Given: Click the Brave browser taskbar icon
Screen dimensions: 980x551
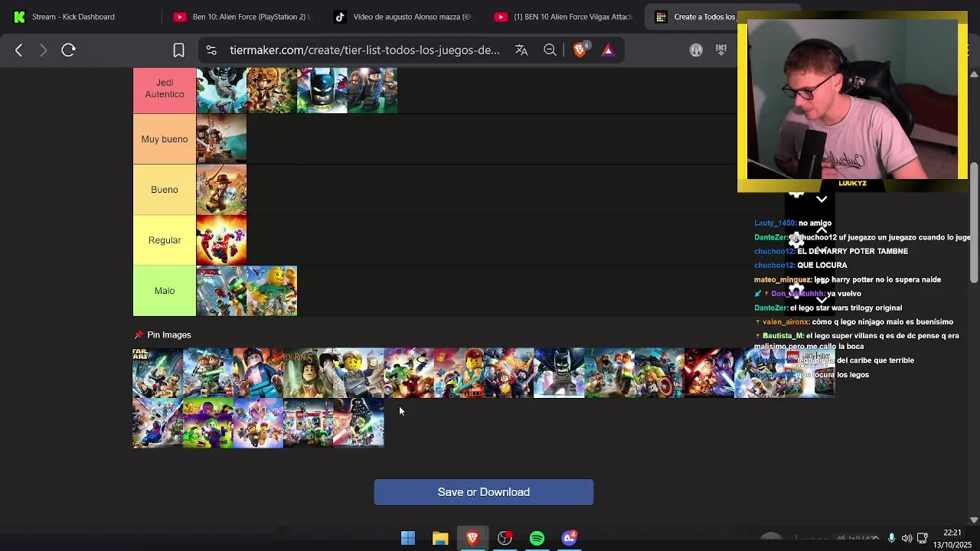Looking at the screenshot, I should pyautogui.click(x=472, y=539).
